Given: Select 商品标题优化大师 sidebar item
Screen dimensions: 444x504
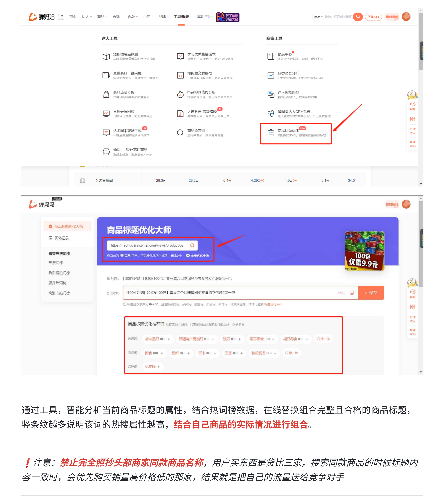Looking at the screenshot, I should tap(67, 226).
